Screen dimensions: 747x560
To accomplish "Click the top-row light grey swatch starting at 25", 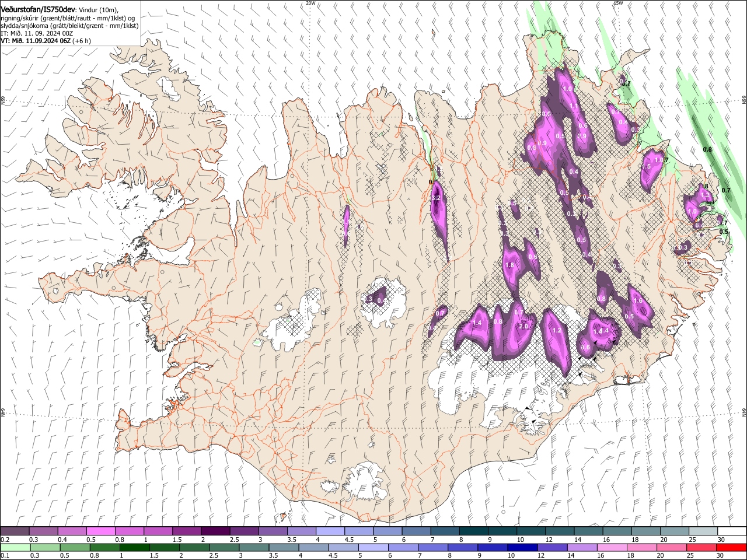I will point(703,531).
